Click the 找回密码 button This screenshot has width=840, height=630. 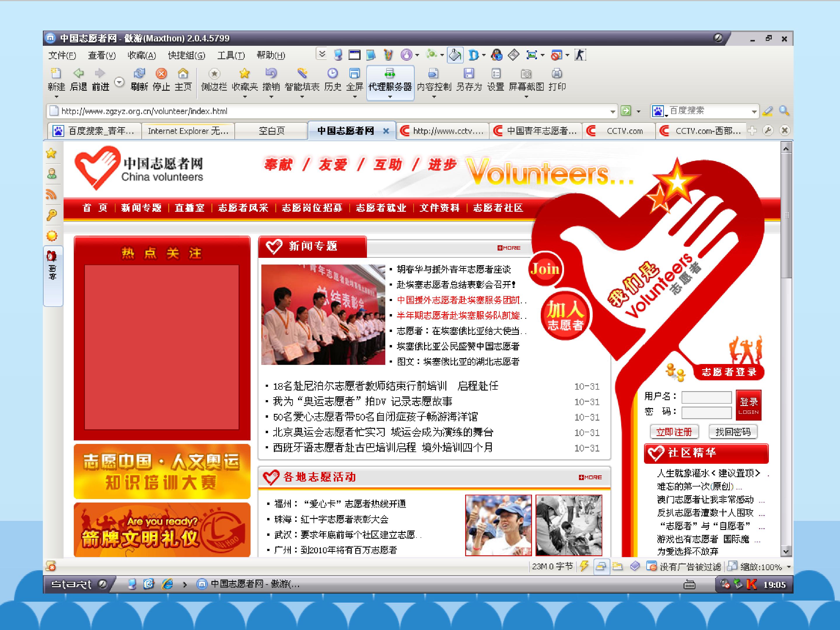point(733,432)
